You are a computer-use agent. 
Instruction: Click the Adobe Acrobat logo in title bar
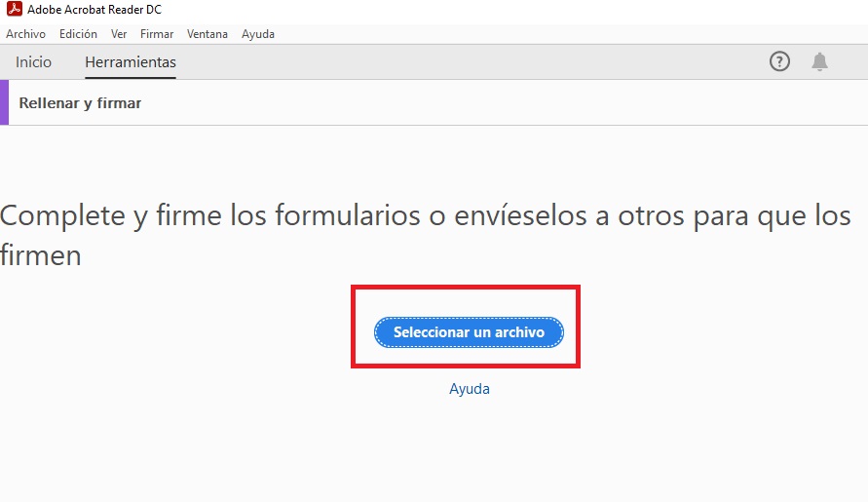(x=14, y=10)
